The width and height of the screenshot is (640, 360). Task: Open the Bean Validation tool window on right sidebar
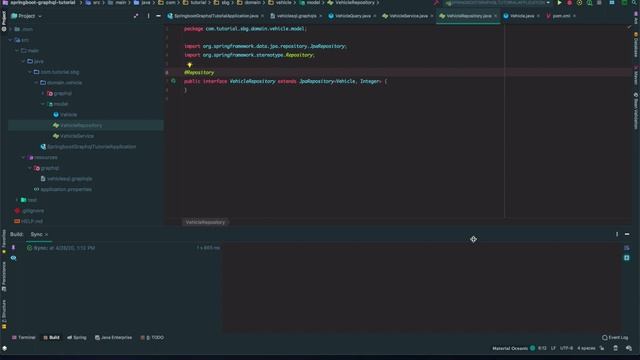pos(636,111)
